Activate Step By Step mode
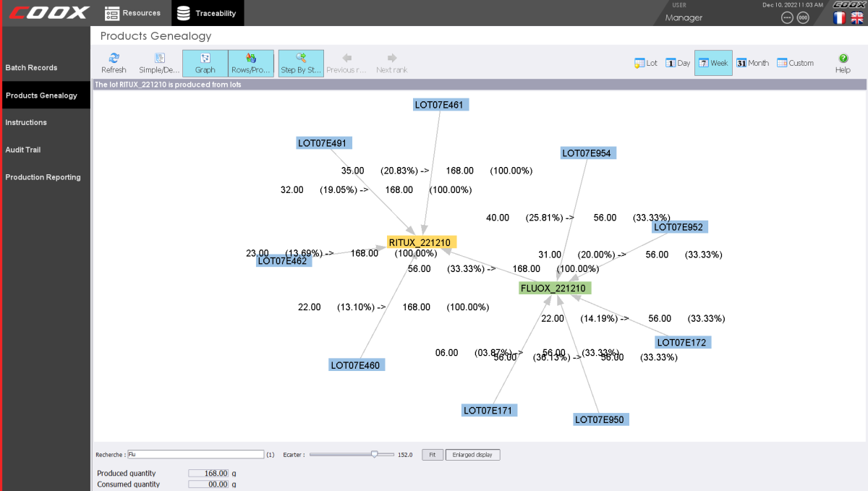Viewport: 868px width, 491px height. pos(300,63)
